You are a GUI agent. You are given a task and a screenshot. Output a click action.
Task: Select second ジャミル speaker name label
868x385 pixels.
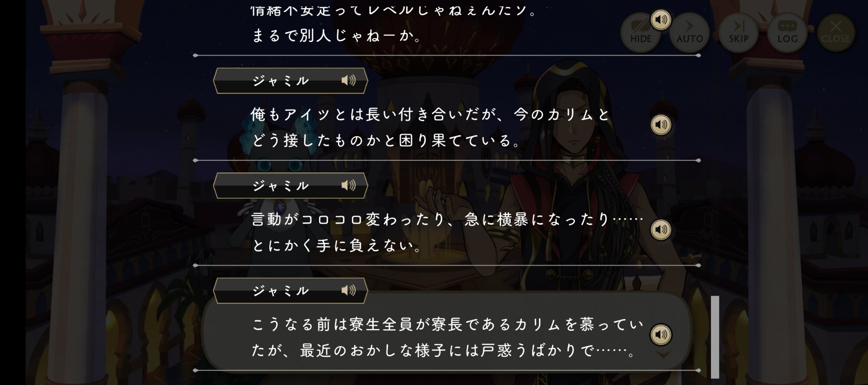point(280,186)
